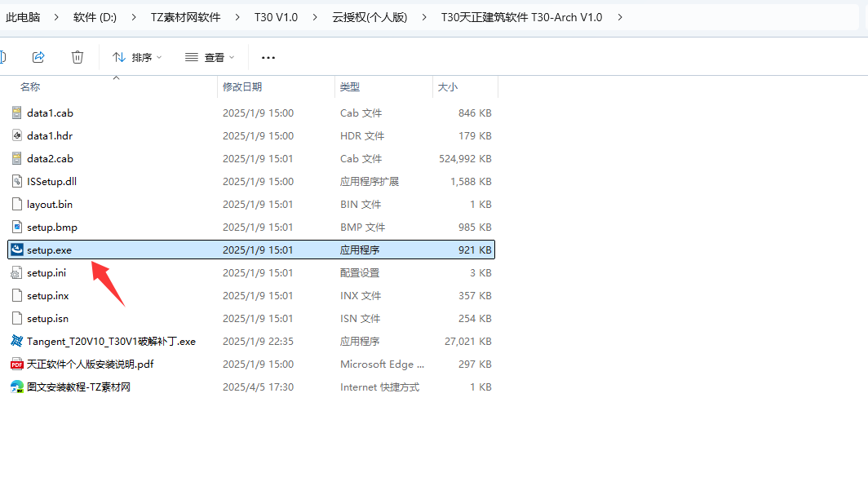Expand chevron after 此电脑 breadcrumb
The width and height of the screenshot is (868, 486).
pos(56,17)
